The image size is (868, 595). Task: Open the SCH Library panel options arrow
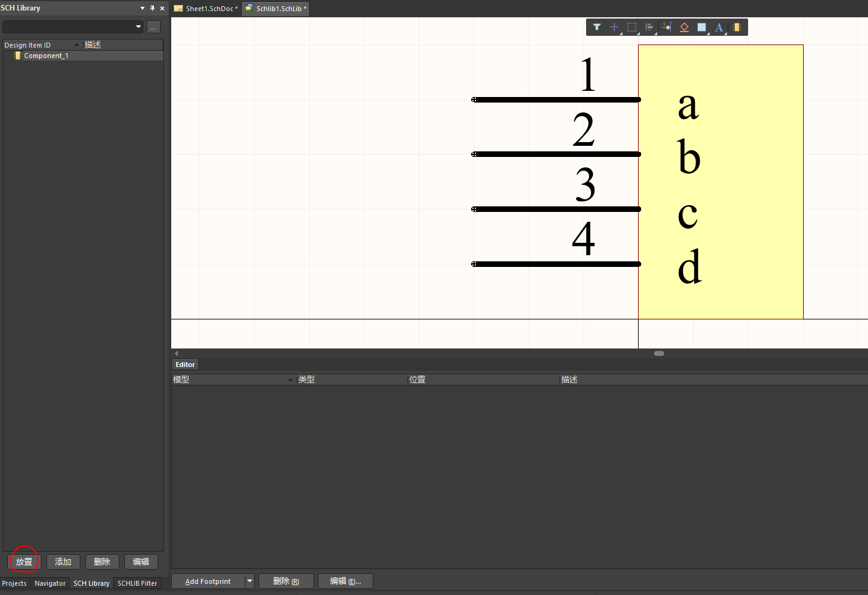pyautogui.click(x=142, y=8)
